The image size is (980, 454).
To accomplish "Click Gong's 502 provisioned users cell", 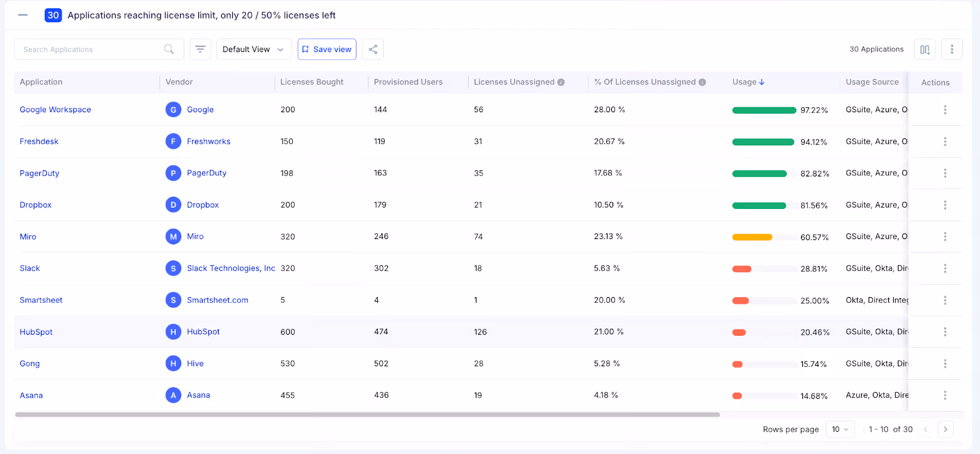I will tap(381, 363).
